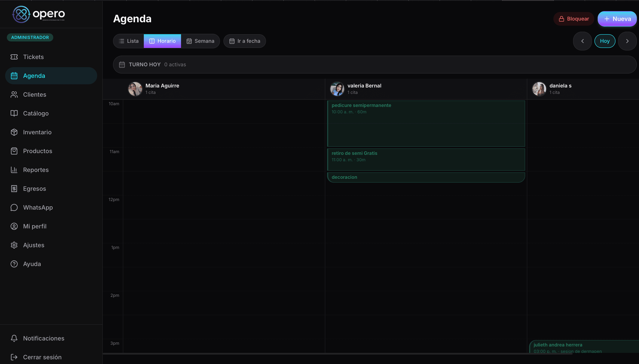639x364 pixels.
Task: Open the Tickets icon in sidebar
Action: pos(14,57)
